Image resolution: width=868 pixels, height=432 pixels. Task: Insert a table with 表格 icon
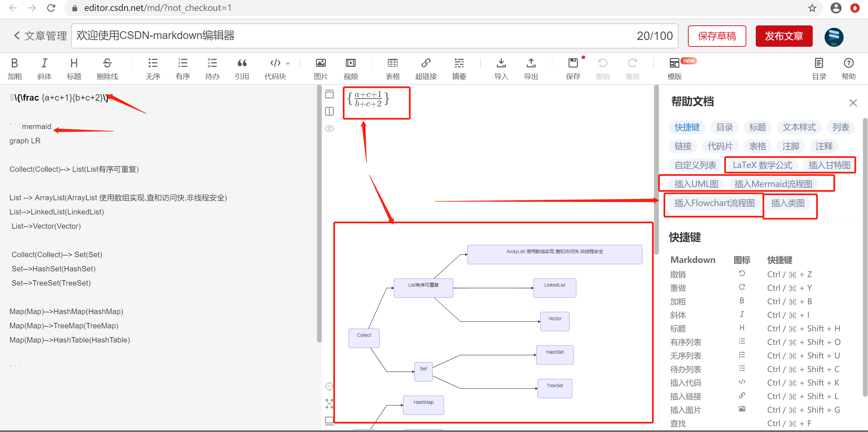(392, 63)
